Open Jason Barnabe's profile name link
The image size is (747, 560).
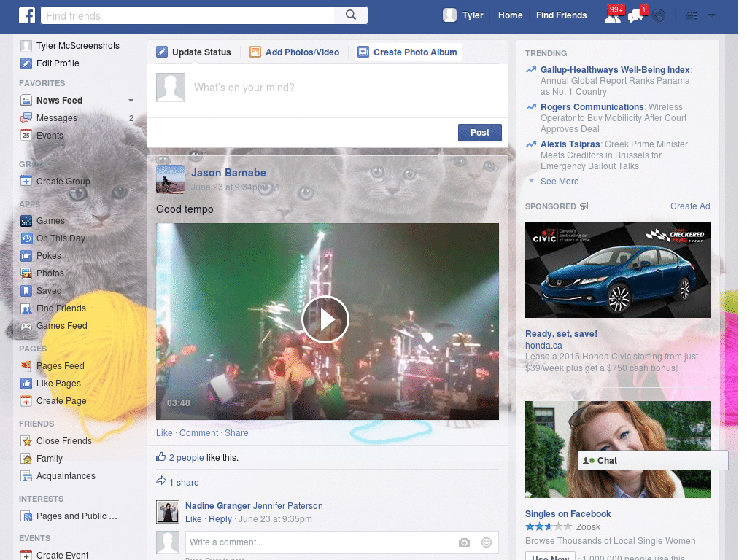click(228, 173)
